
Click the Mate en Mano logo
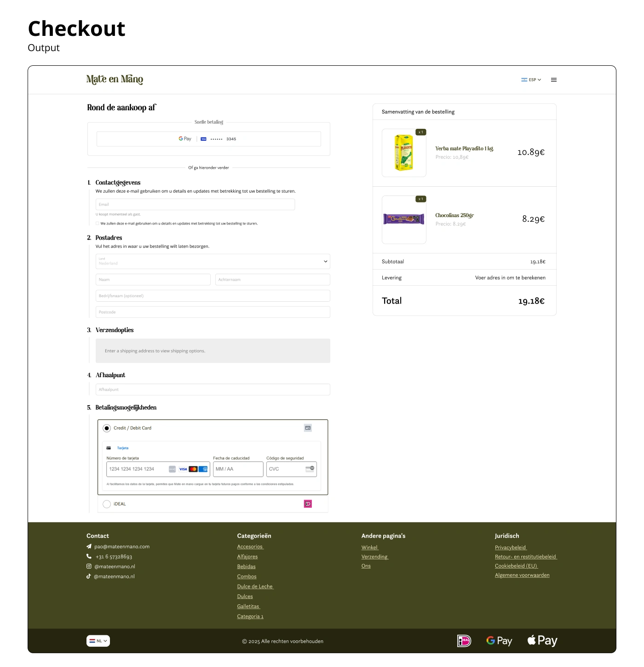(115, 80)
